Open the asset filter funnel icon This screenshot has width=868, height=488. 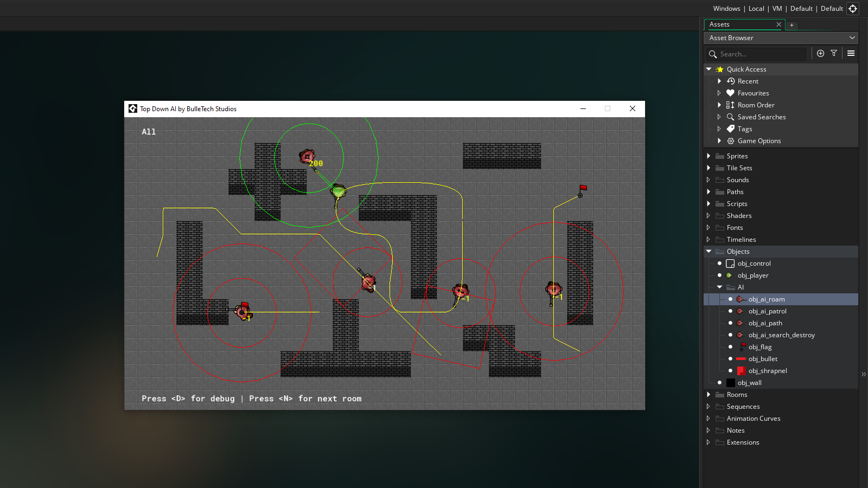click(834, 53)
